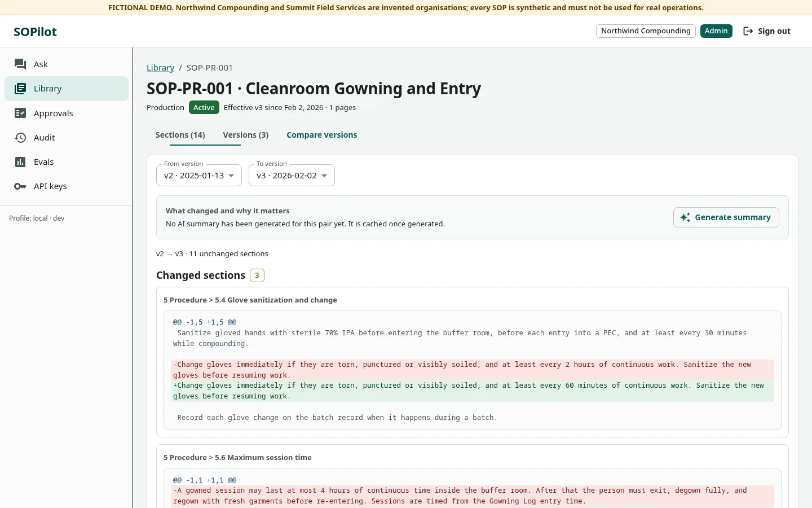The height and width of the screenshot is (508, 812).
Task: Click the 'v2 → v3 · 11 unchanged sections' text
Action: [212, 254]
